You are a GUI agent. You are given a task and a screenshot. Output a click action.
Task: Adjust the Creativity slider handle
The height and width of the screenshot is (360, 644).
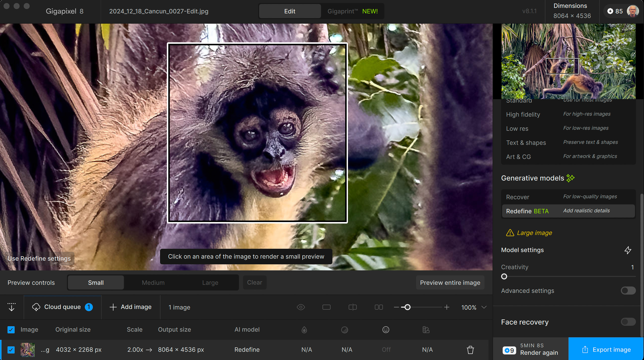(504, 276)
